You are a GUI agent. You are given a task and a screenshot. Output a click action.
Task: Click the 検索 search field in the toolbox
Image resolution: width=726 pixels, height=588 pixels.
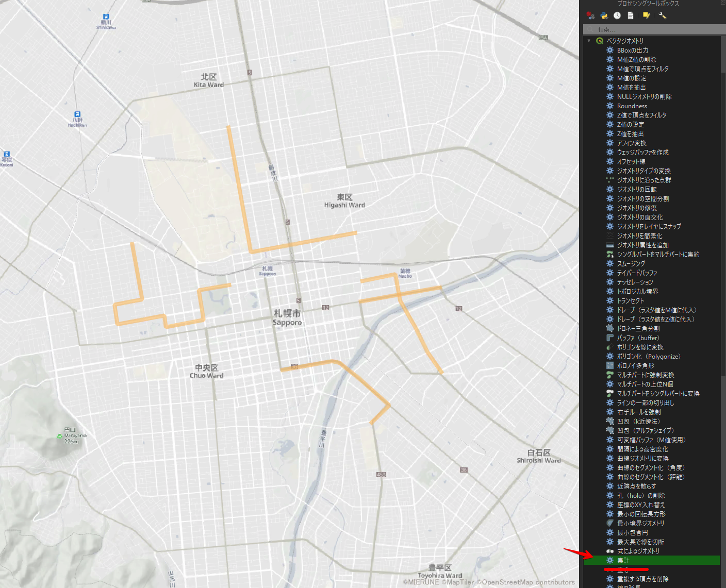pyautogui.click(x=654, y=29)
